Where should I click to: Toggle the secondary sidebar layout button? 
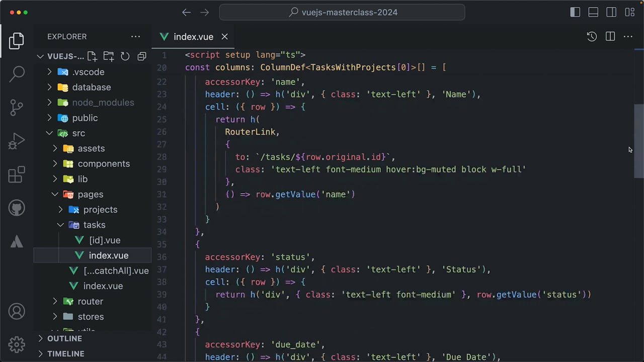611,13
